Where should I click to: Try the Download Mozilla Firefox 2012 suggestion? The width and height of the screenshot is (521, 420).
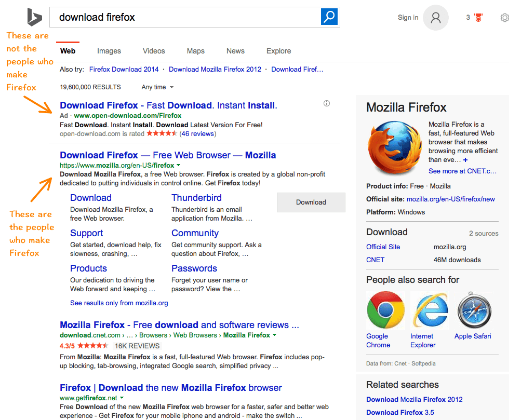(215, 70)
